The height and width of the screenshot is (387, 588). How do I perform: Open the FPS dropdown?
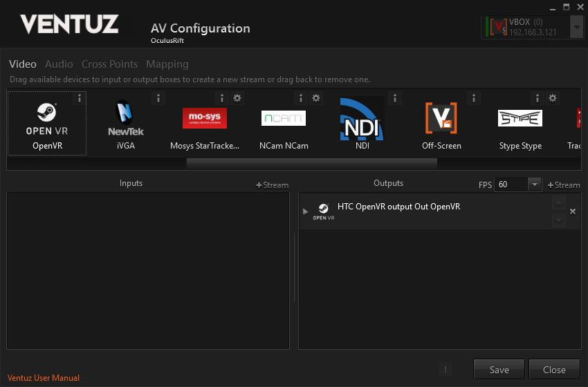(x=534, y=185)
